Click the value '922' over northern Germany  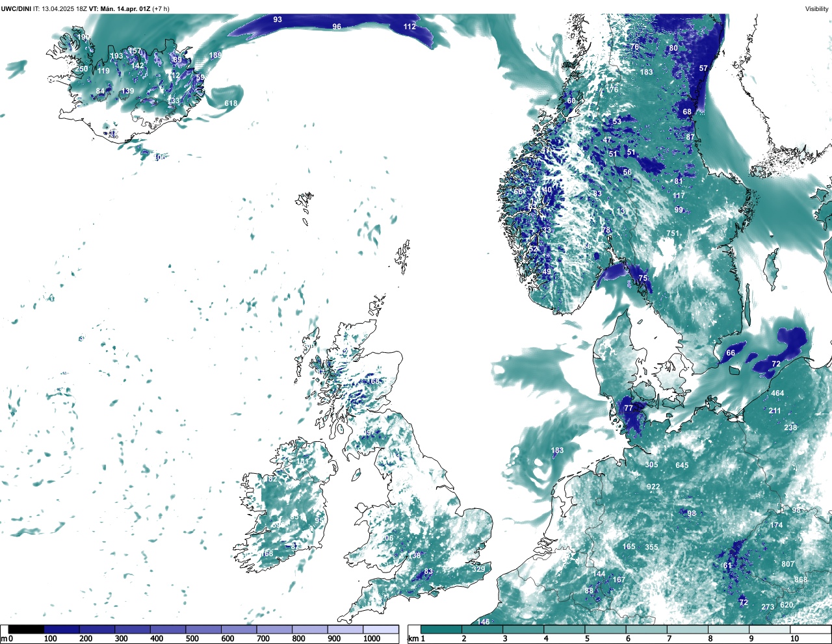pyautogui.click(x=653, y=487)
